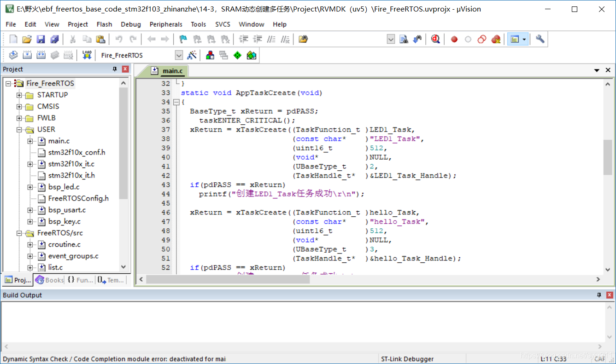Open Options for Target magic wand icon
The image size is (616, 364).
(x=192, y=55)
